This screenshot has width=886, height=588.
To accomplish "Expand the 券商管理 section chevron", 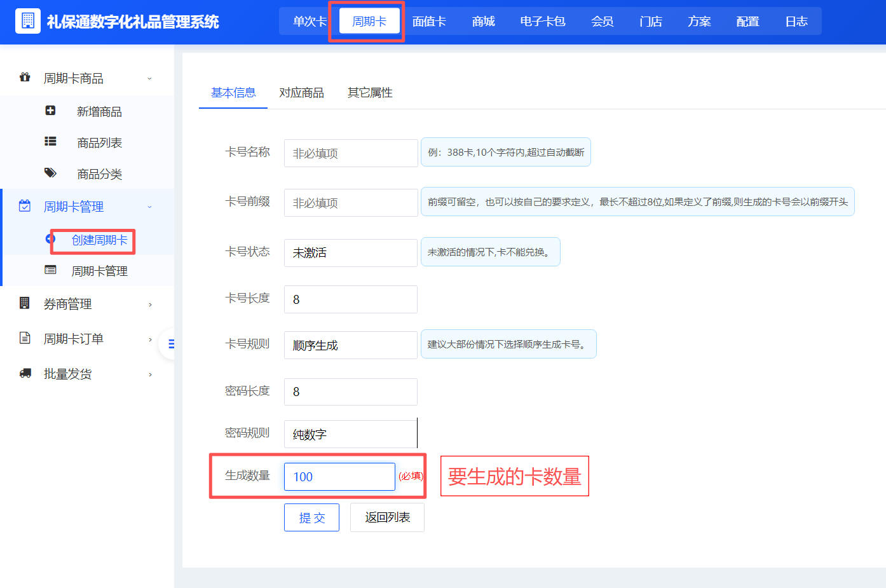I will 150,303.
